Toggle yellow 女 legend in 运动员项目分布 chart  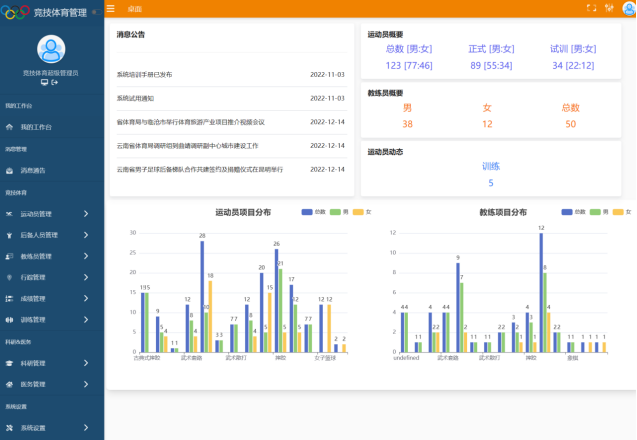pyautogui.click(x=362, y=212)
